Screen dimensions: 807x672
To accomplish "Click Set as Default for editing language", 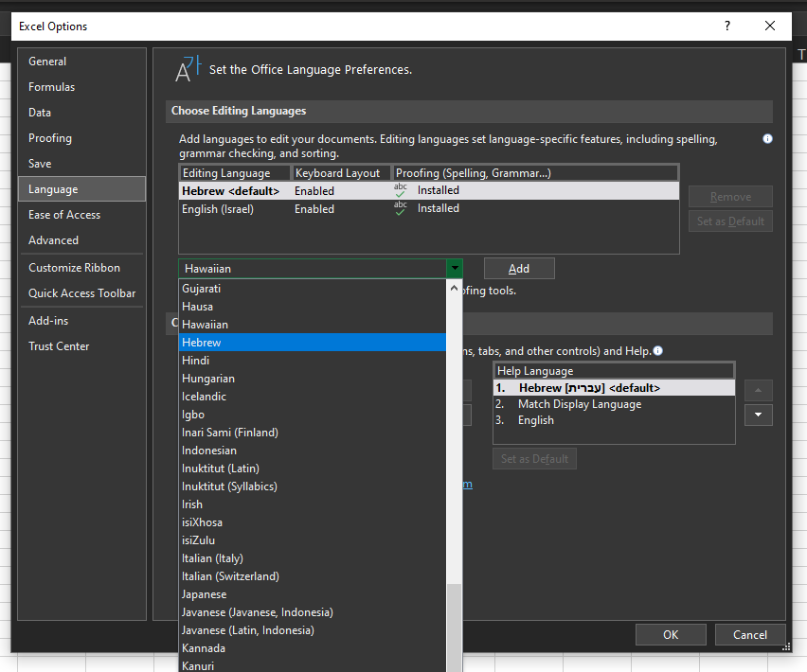I will click(730, 221).
